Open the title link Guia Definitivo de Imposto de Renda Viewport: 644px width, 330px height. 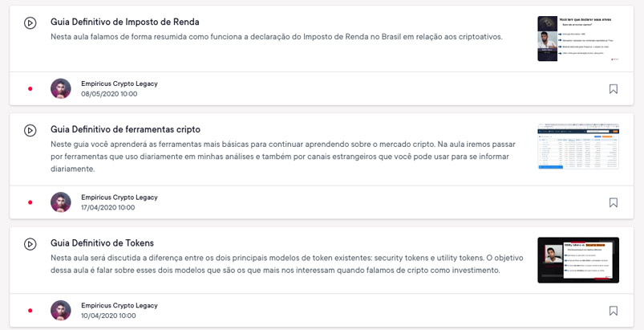point(124,22)
